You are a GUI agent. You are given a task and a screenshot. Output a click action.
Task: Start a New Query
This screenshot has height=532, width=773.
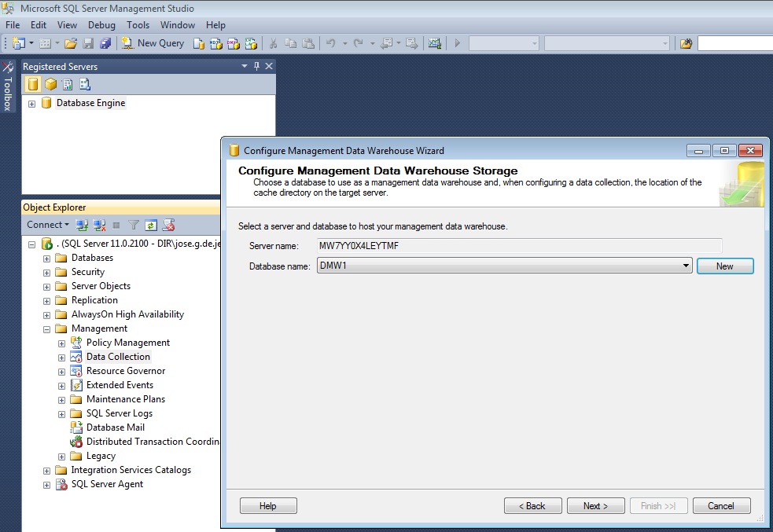pos(153,43)
